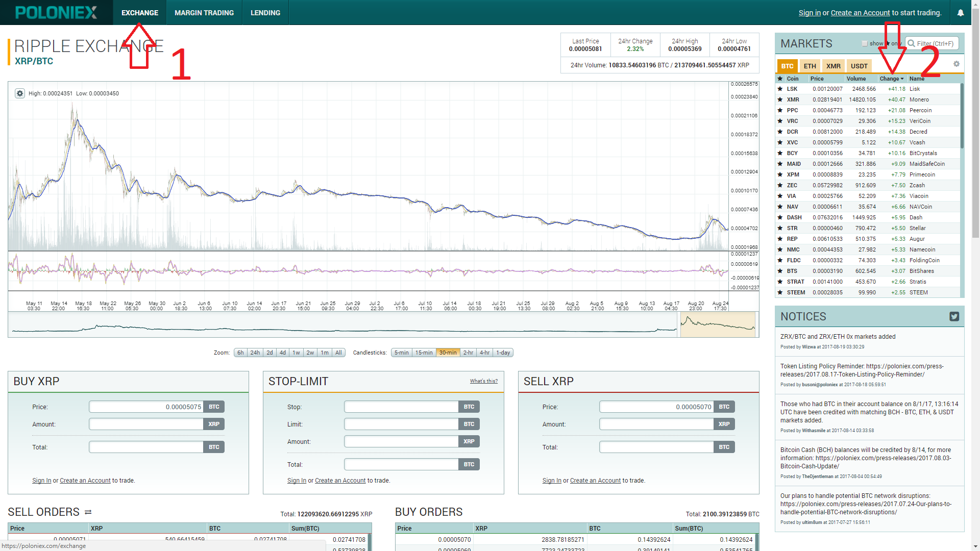Click the page vertical scrollbar
This screenshot has height=551, width=980.
point(975,122)
